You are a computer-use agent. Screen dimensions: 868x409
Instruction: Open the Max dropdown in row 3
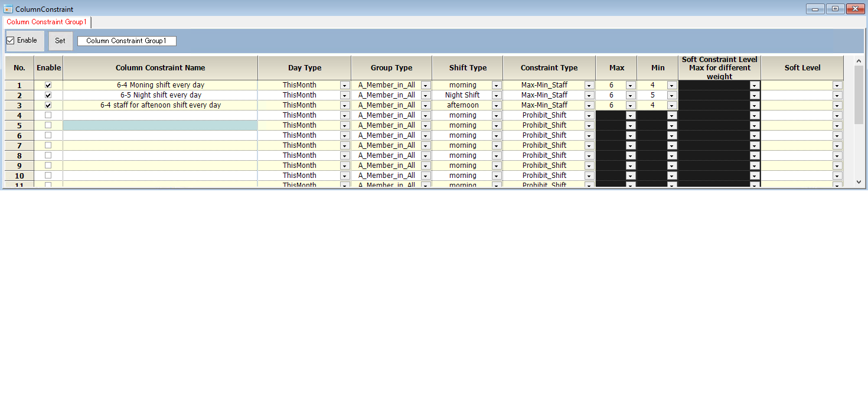coord(631,105)
